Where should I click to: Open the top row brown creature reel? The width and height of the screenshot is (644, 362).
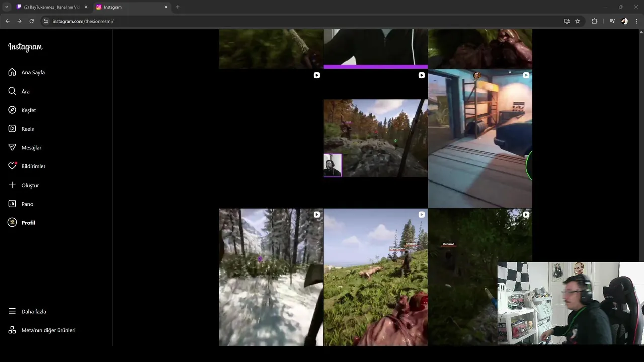click(x=480, y=49)
